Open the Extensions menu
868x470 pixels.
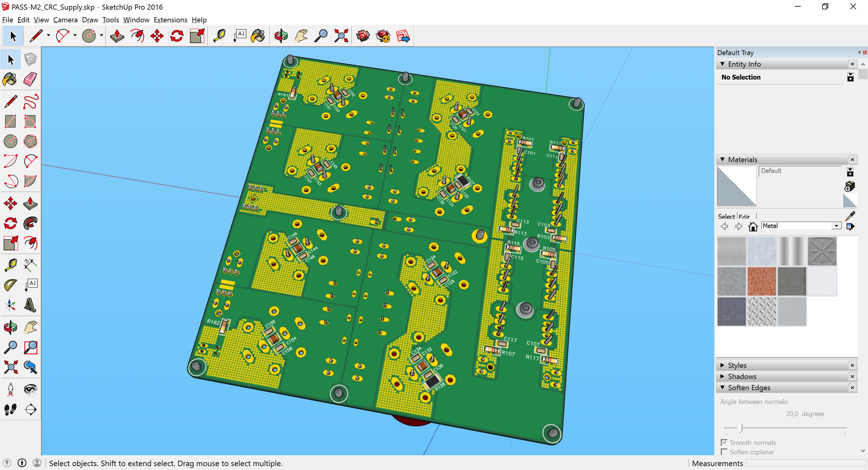[171, 20]
